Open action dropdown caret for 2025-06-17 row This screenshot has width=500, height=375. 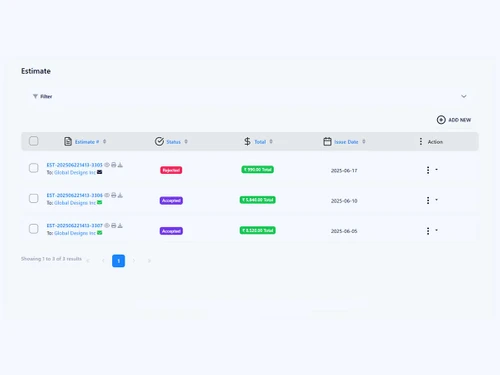tap(436, 169)
